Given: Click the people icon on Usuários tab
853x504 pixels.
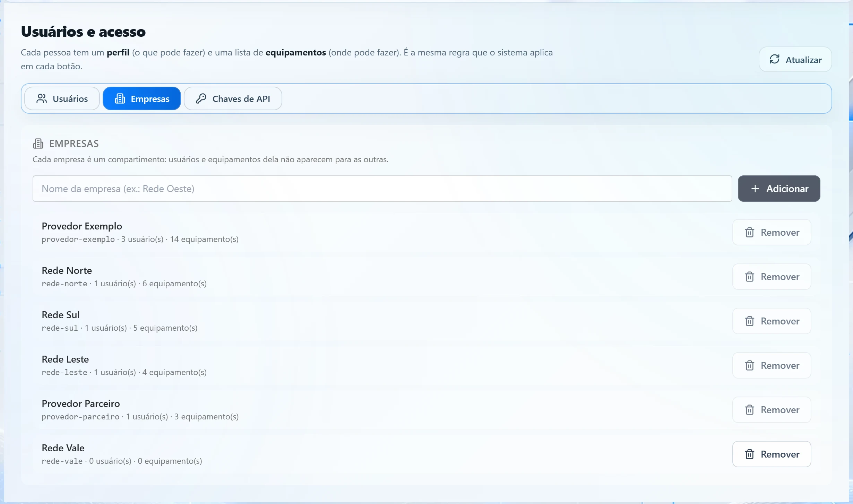Looking at the screenshot, I should (42, 99).
